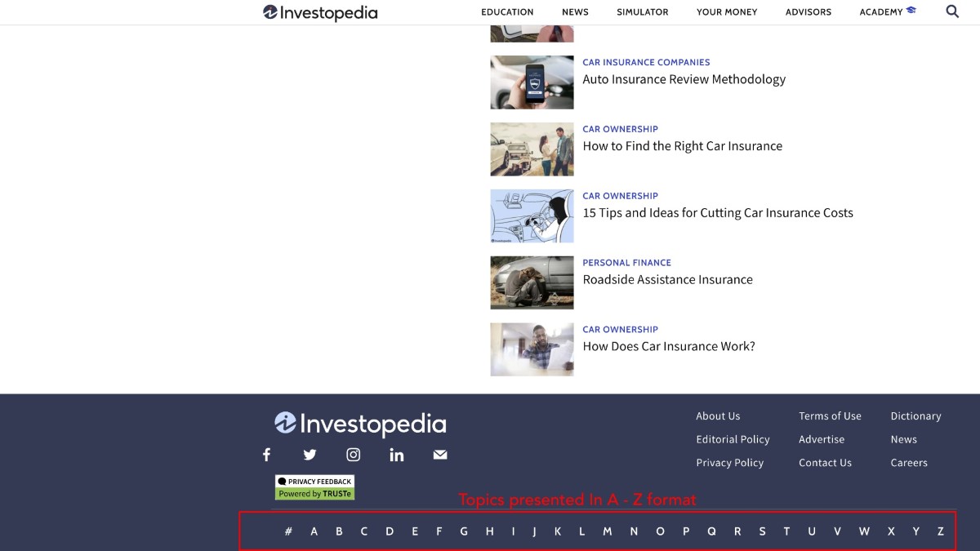Select letter X in topics index

point(891,531)
